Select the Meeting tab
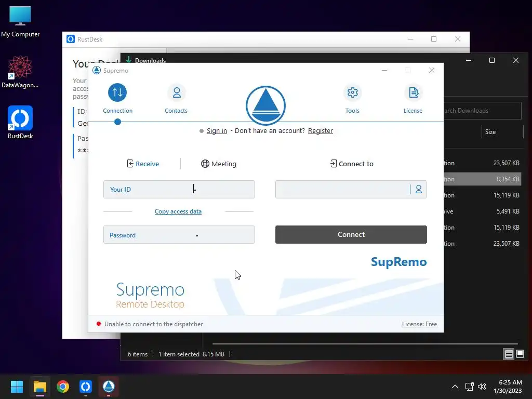This screenshot has height=399, width=532. point(219,164)
